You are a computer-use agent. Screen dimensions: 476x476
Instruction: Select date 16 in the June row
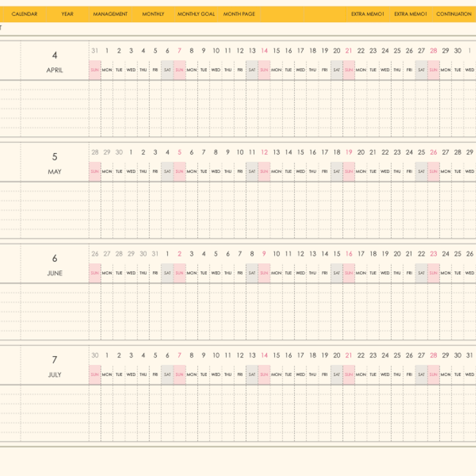[349, 254]
